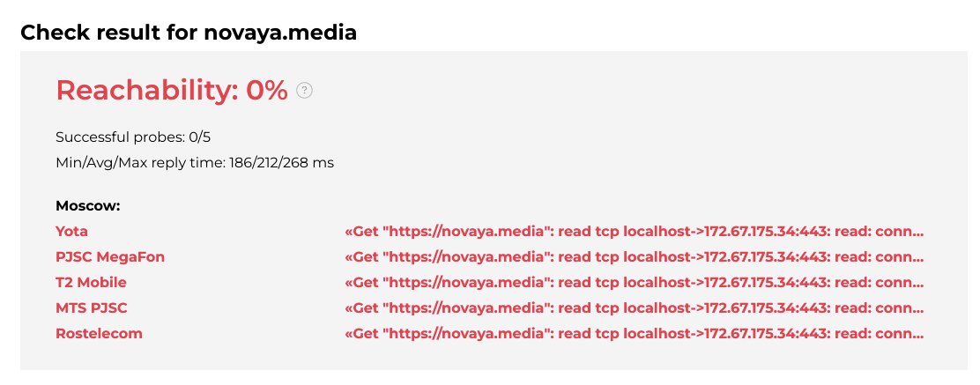Click the "Check result for" heading text
Viewport: 980px width, 385px height.
coord(104,33)
